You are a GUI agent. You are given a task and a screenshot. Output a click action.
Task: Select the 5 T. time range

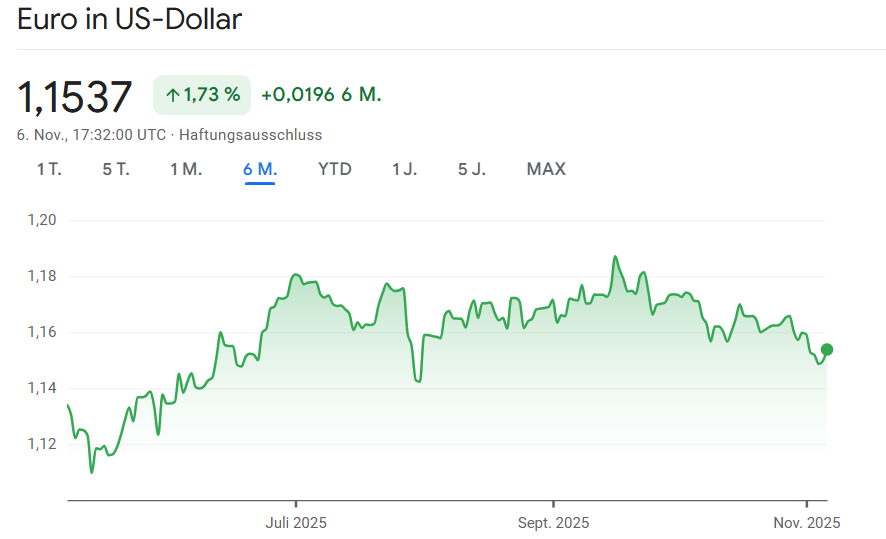pos(116,169)
